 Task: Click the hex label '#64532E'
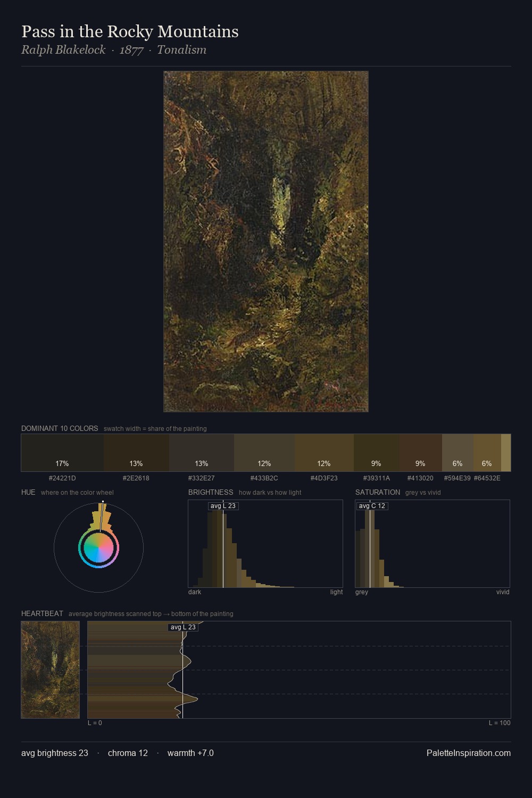pos(487,478)
